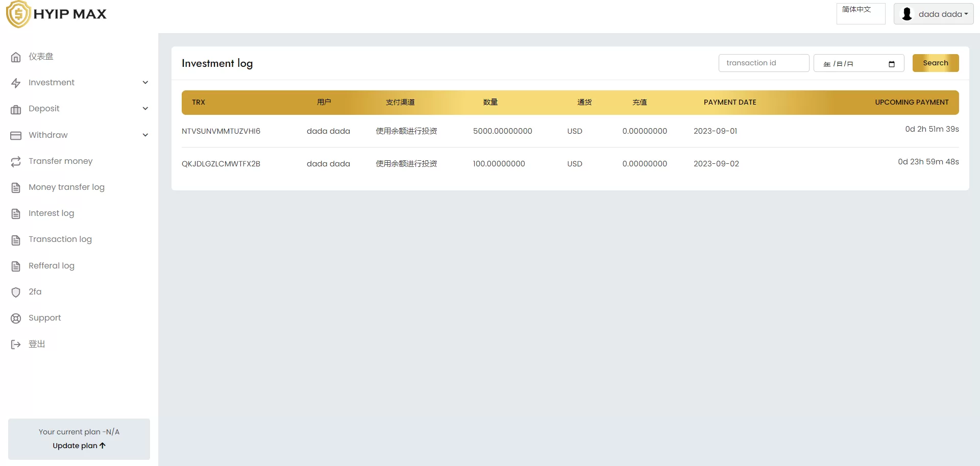
Task: Expand the Deposit submenu chevron
Action: click(x=145, y=109)
